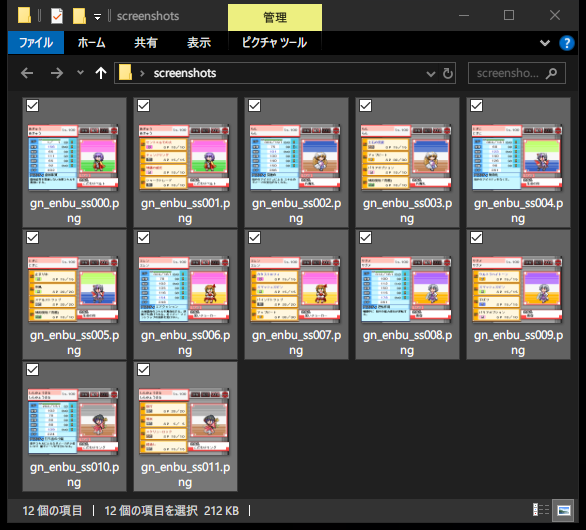
Task: Uncheck the gn_enbu_ss007.png checkbox
Action: click(x=255, y=238)
